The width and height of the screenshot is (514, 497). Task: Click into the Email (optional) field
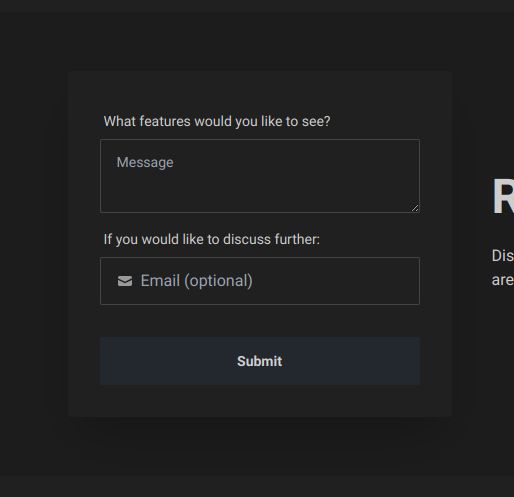coord(260,281)
